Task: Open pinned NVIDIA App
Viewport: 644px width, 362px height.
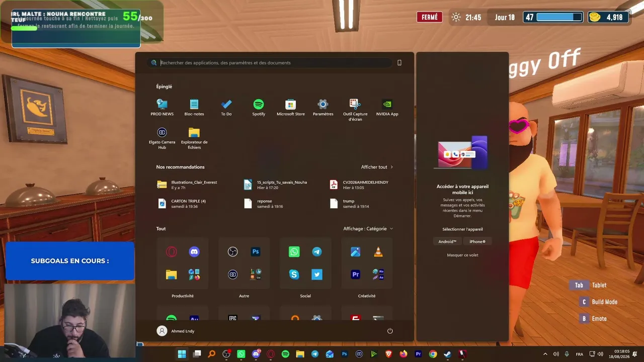Action: click(x=387, y=108)
